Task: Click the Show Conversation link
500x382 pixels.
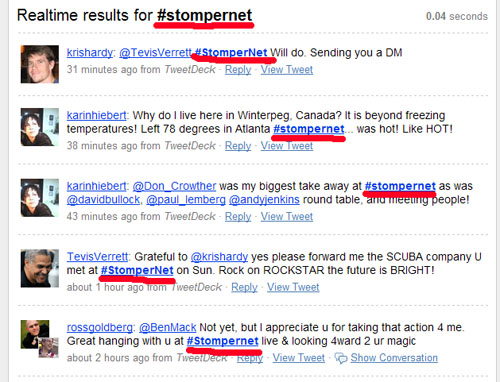Action: pos(394,358)
